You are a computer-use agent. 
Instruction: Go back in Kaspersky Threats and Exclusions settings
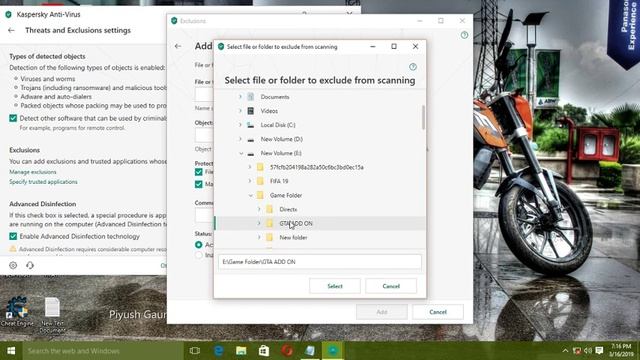(x=11, y=30)
